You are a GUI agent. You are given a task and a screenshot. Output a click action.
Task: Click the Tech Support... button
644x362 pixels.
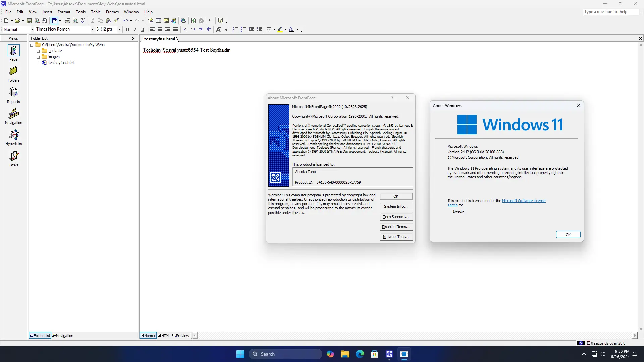(396, 217)
